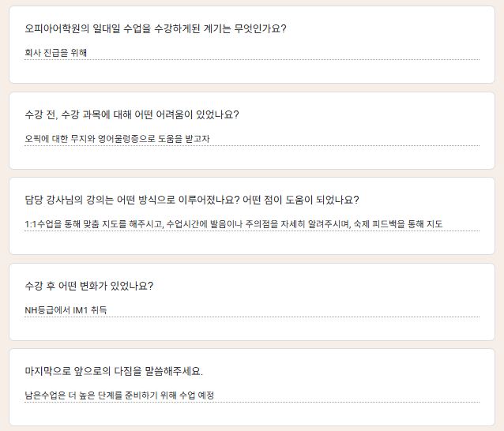Click "영어울렁증으로" in the second answer

coord(118,139)
